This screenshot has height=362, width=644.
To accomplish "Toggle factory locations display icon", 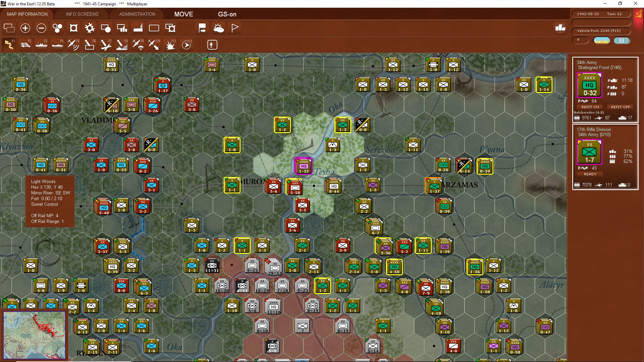I will coord(138,28).
